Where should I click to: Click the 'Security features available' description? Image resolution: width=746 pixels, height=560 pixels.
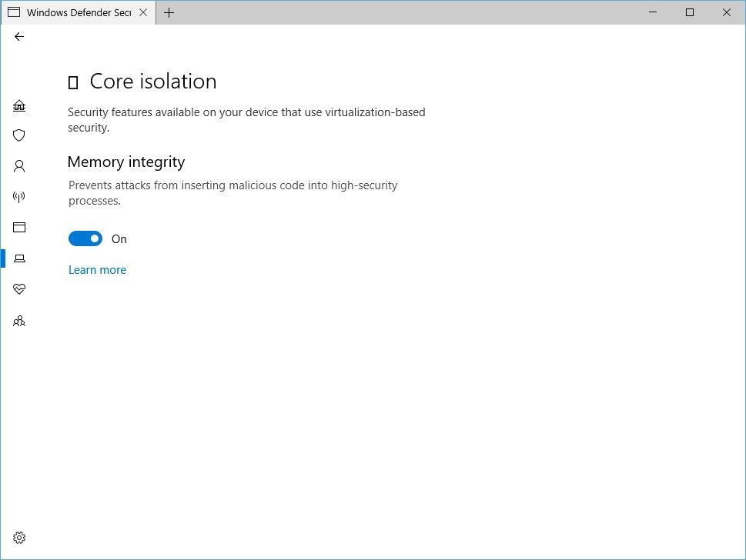[x=246, y=120]
